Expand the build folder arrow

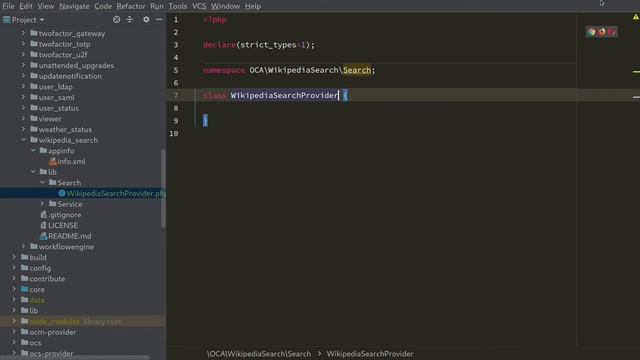14,257
